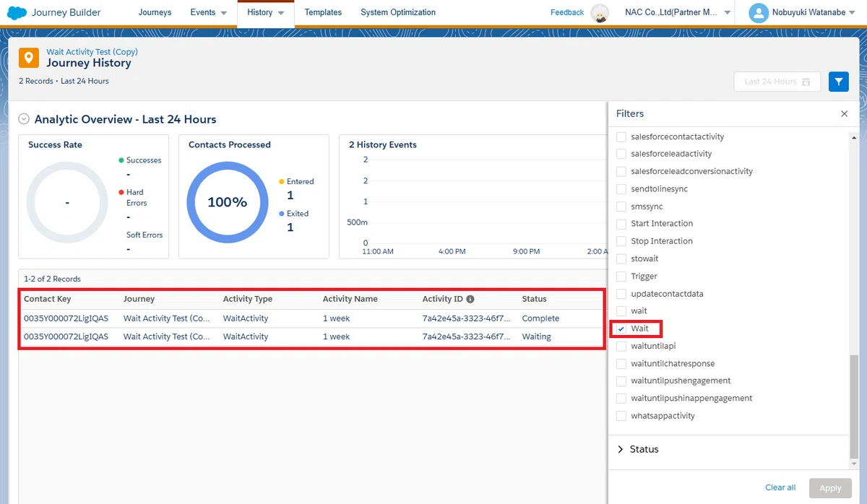Open the Last 24 Hours date picker

click(x=777, y=82)
